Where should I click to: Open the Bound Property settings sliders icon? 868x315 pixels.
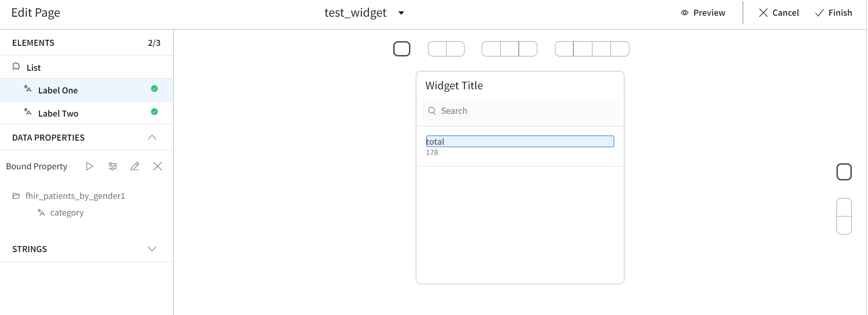tap(113, 166)
